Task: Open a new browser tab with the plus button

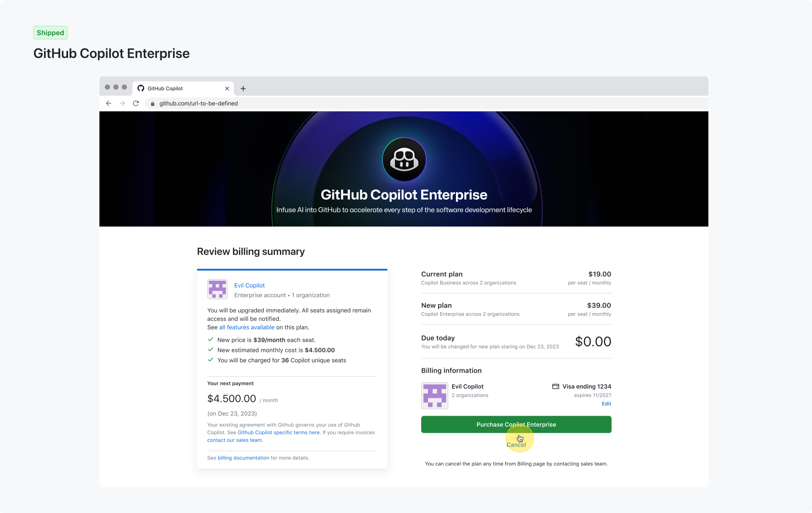Action: [x=243, y=88]
